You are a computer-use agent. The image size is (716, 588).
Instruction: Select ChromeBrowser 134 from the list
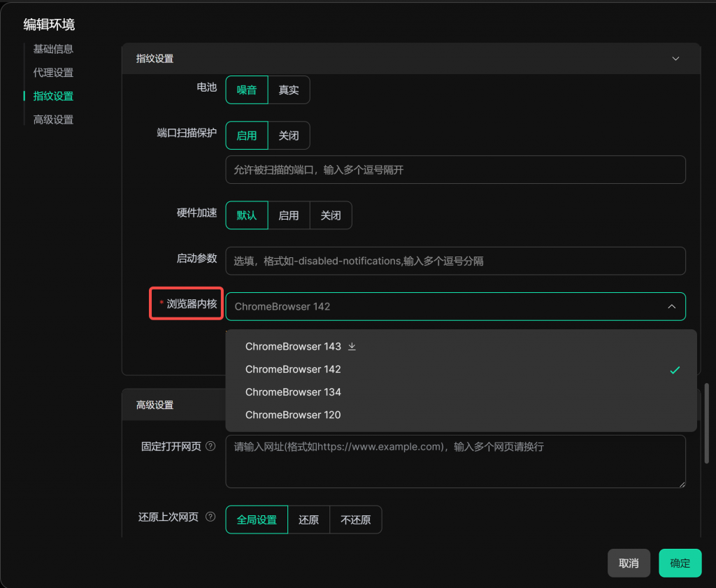point(293,392)
